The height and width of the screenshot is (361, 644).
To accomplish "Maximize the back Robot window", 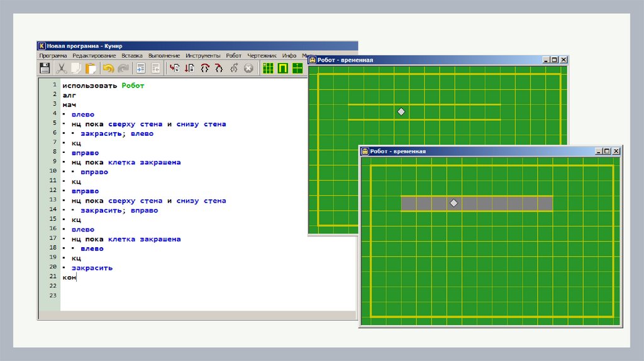I will (555, 60).
